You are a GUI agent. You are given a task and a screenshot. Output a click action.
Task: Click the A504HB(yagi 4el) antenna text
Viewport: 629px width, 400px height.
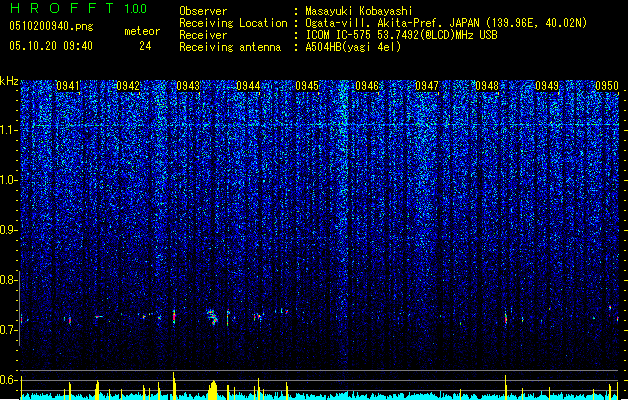coord(353,47)
